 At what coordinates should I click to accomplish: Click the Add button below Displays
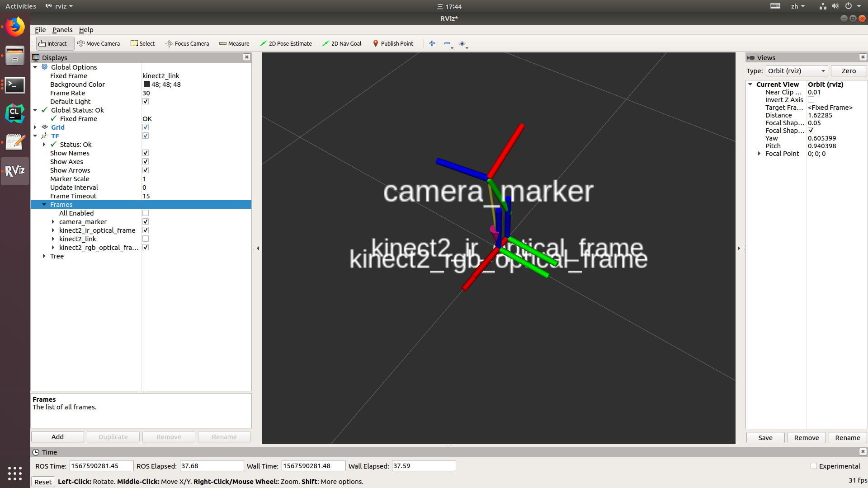tap(57, 436)
